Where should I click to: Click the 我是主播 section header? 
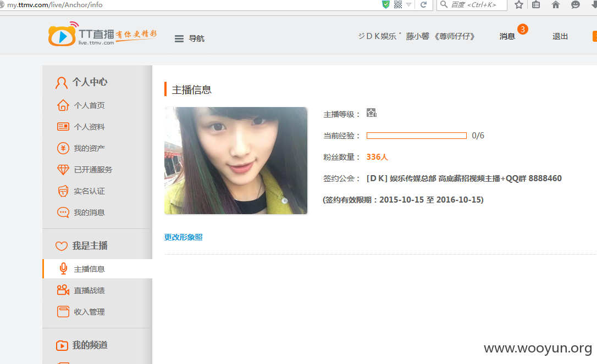click(90, 246)
